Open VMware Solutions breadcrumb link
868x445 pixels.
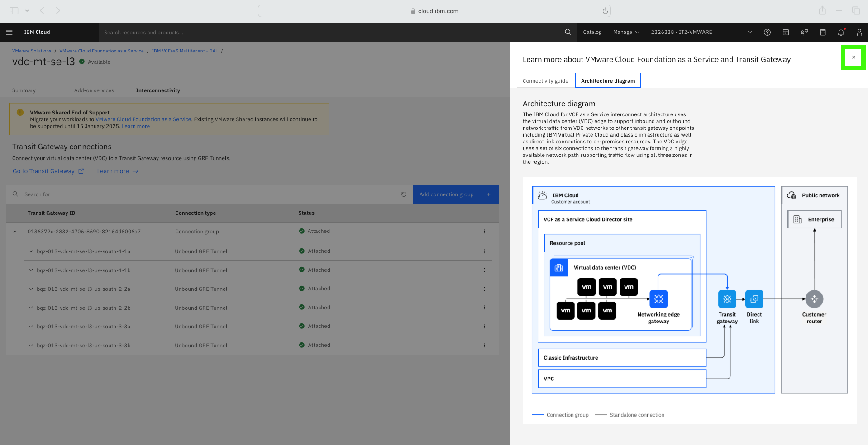coord(32,51)
